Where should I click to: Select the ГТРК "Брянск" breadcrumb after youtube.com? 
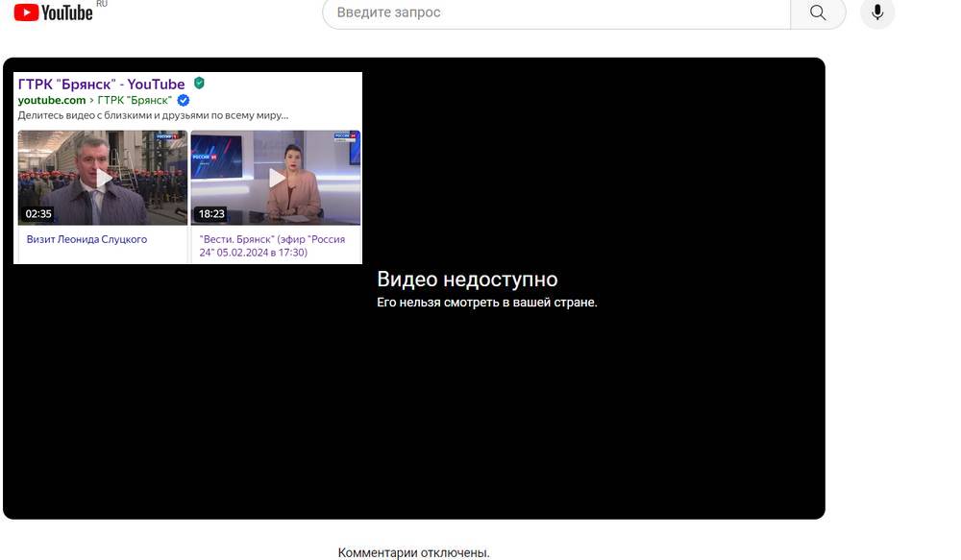tap(135, 100)
